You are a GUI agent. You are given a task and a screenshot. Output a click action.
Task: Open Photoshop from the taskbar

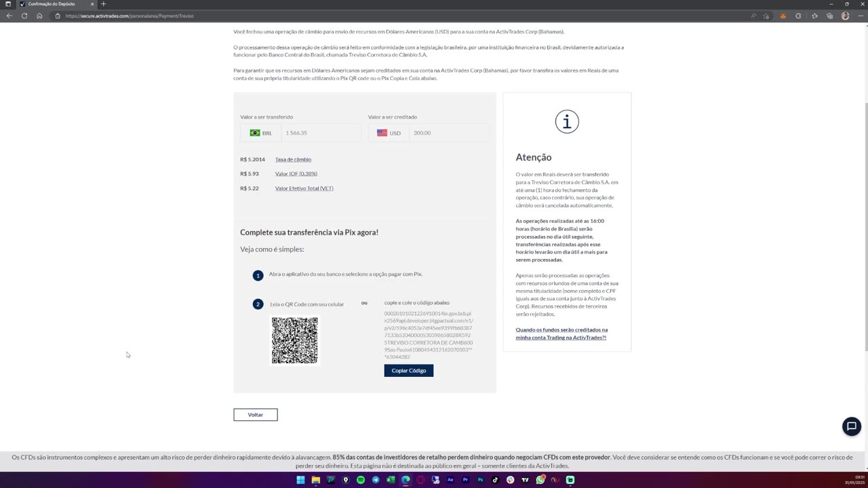click(x=480, y=480)
